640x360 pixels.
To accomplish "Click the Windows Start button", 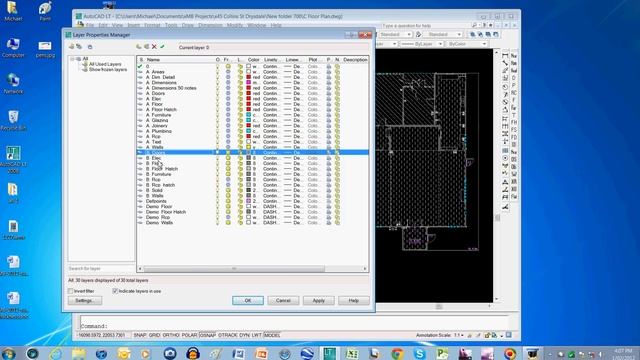I will (9, 353).
